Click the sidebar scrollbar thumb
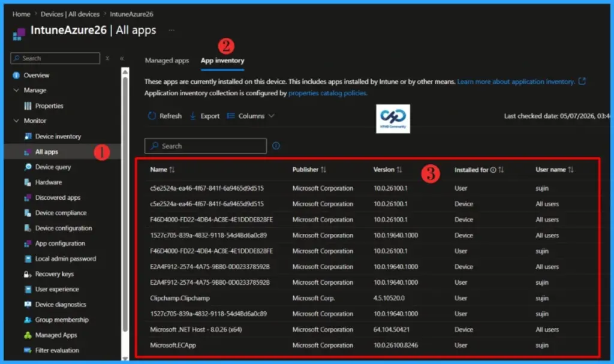The image size is (614, 364). [125, 204]
